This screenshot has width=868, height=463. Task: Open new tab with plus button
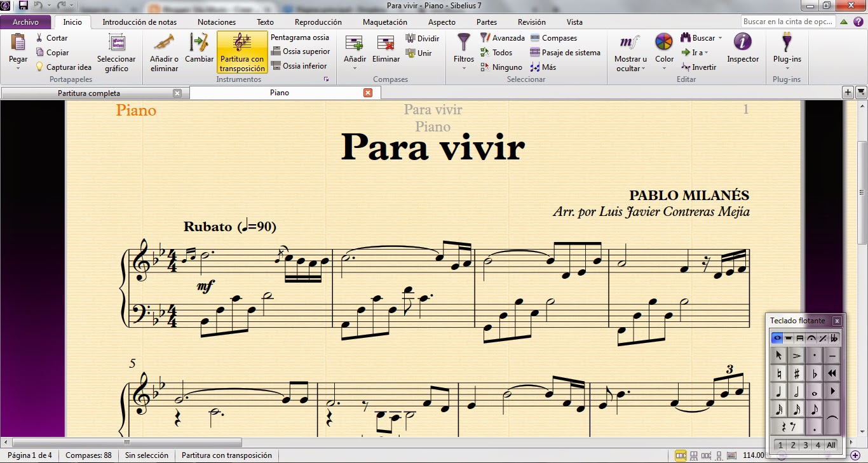pyautogui.click(x=848, y=93)
